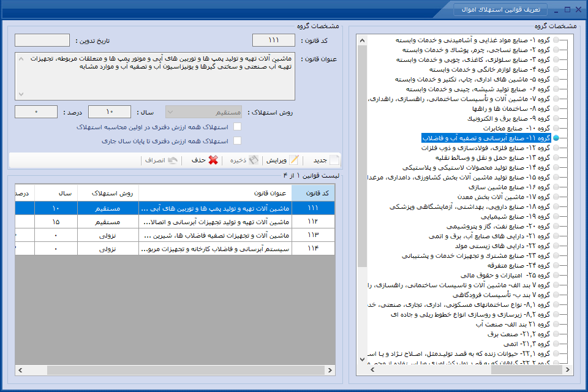The image size is (588, 392).
Task: Click the ذخیره button label
Action: [238, 160]
